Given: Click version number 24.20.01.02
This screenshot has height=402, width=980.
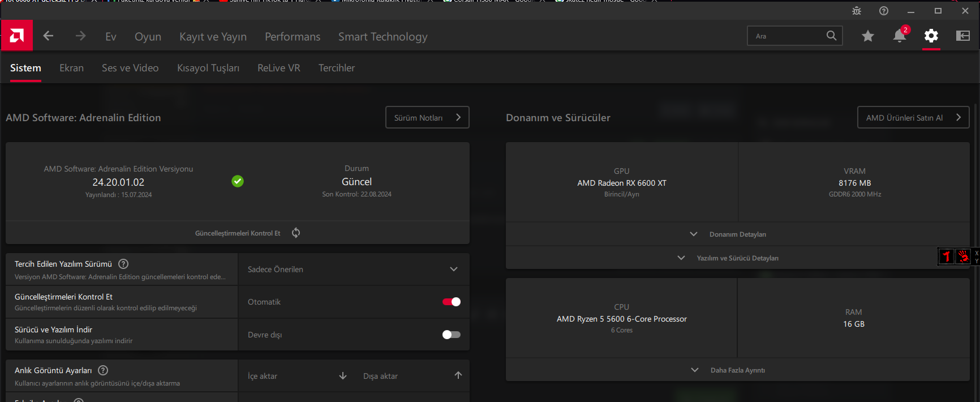Looking at the screenshot, I should [118, 182].
